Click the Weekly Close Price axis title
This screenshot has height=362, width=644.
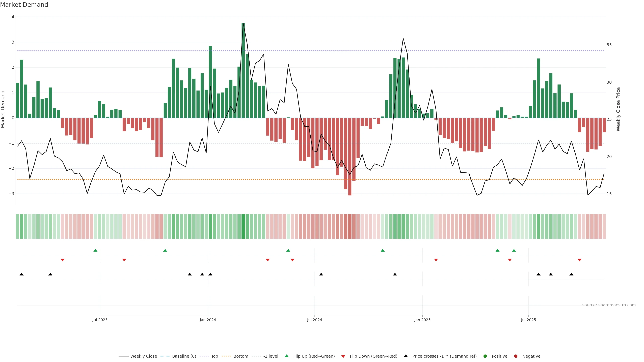618,109
